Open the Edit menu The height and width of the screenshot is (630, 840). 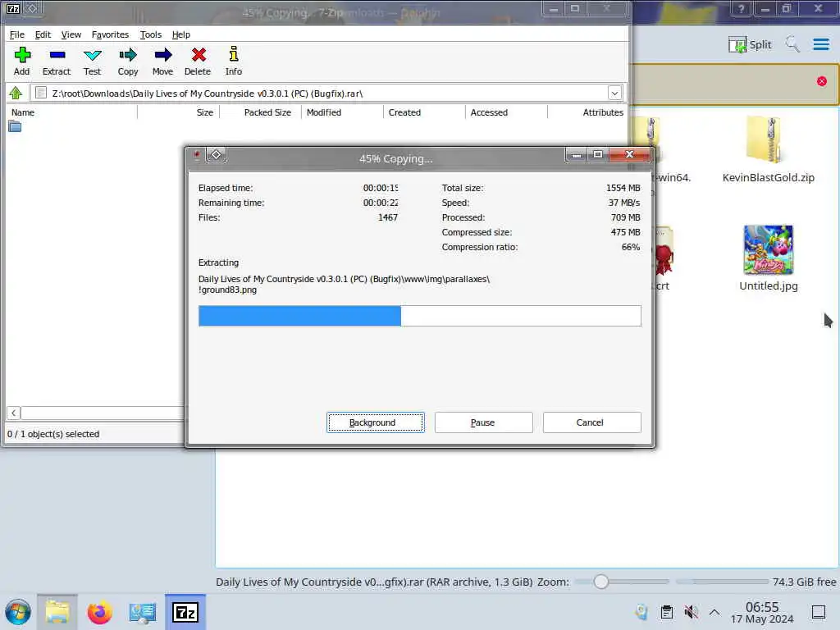[x=43, y=34]
